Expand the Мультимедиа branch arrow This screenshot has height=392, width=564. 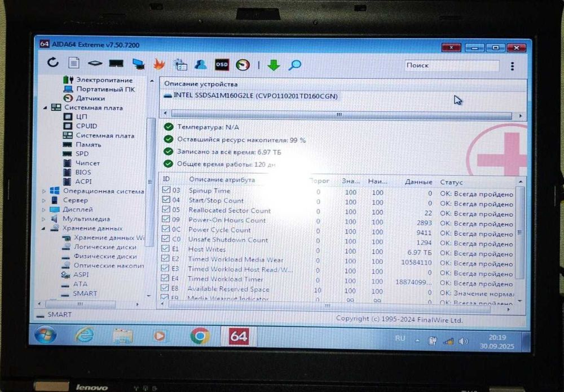click(x=43, y=219)
